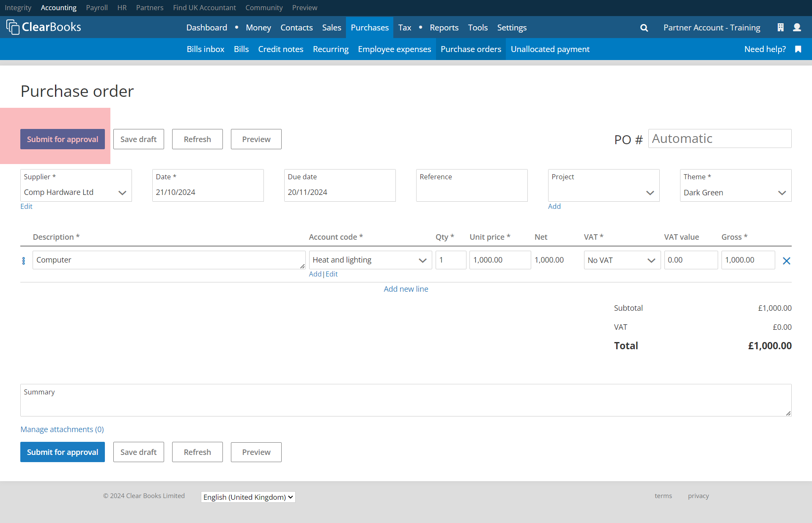Switch to the Credit notes tab
Image resolution: width=812 pixels, height=523 pixels.
point(280,49)
